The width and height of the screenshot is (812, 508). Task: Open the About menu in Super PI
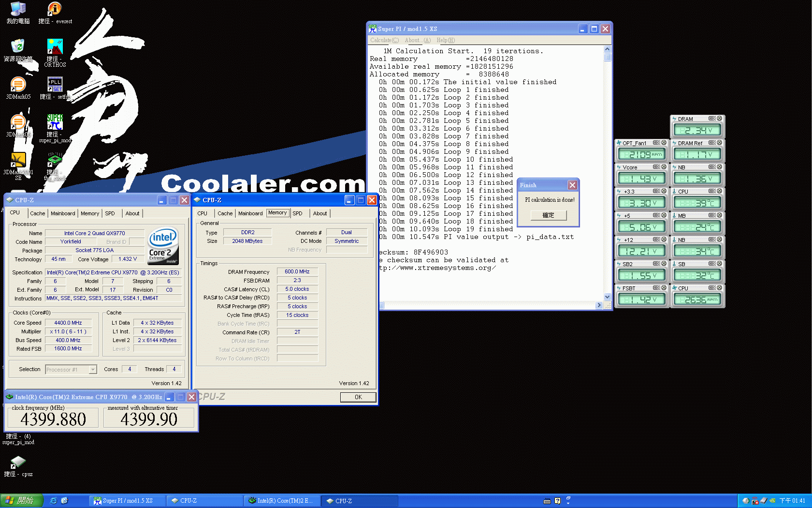click(x=418, y=40)
